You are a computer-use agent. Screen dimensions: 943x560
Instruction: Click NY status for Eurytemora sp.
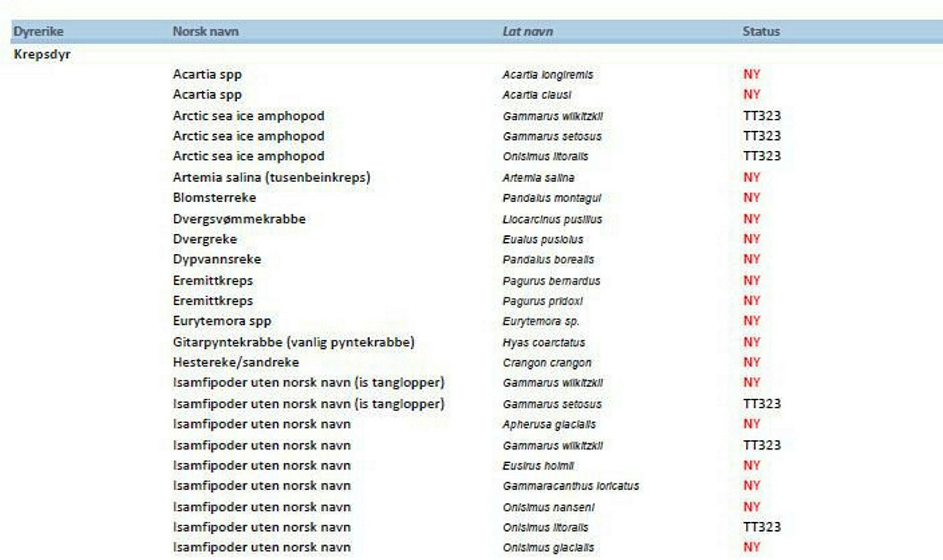point(751,321)
